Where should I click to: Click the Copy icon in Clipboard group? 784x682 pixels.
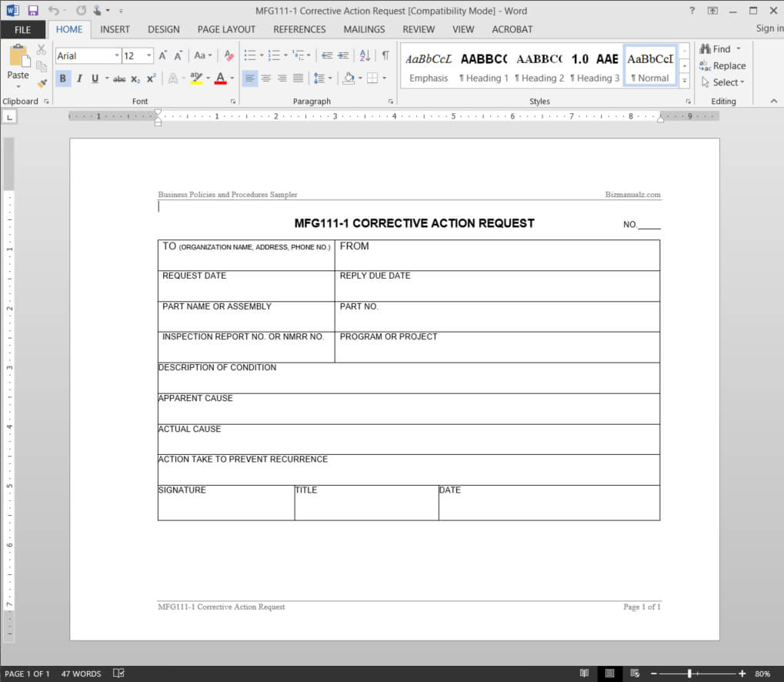pos(42,66)
